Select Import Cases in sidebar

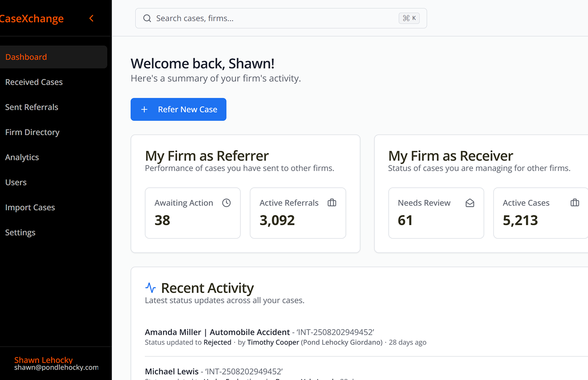tap(30, 207)
